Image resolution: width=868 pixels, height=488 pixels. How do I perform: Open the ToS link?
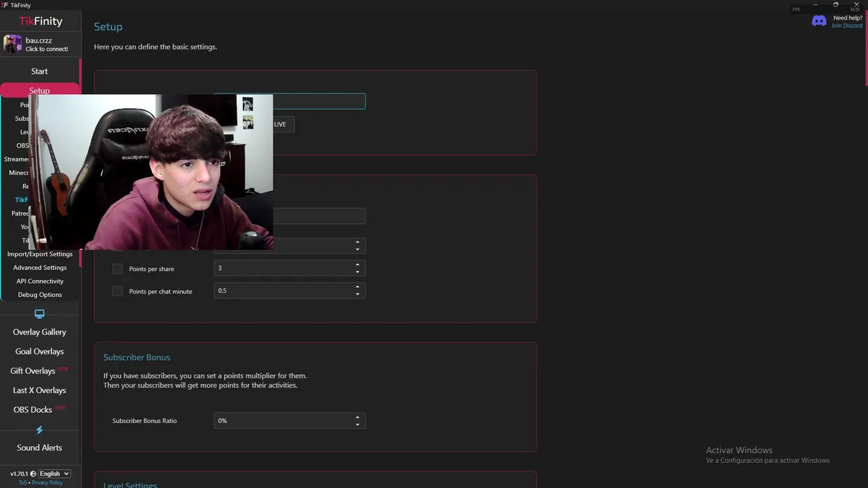pyautogui.click(x=23, y=483)
